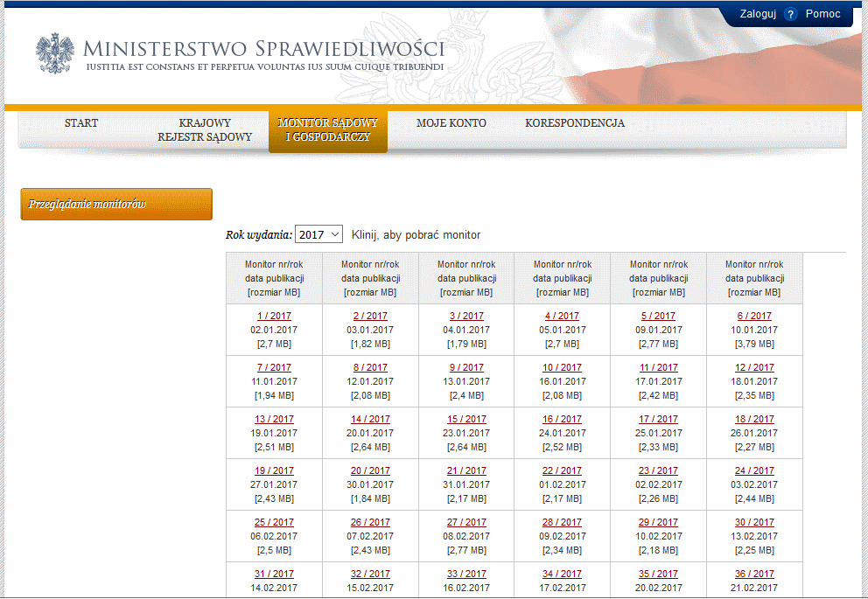
Task: Click the 'Klinij, aby pobrać monitor' text
Action: 416,235
